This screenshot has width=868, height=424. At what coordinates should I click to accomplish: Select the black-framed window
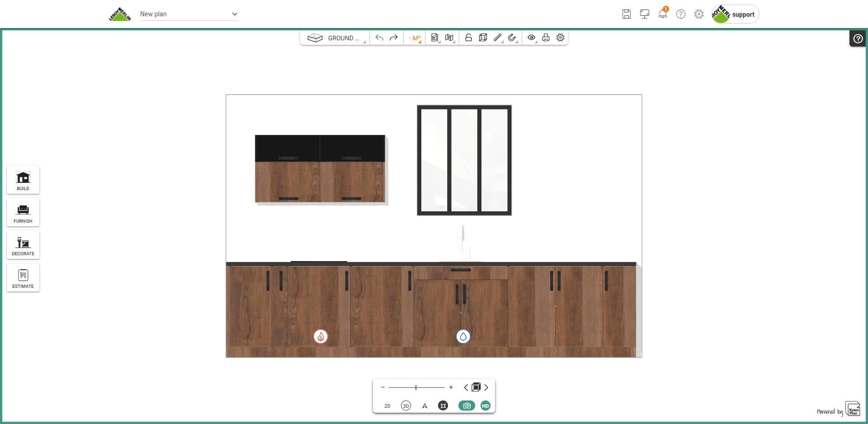(464, 160)
